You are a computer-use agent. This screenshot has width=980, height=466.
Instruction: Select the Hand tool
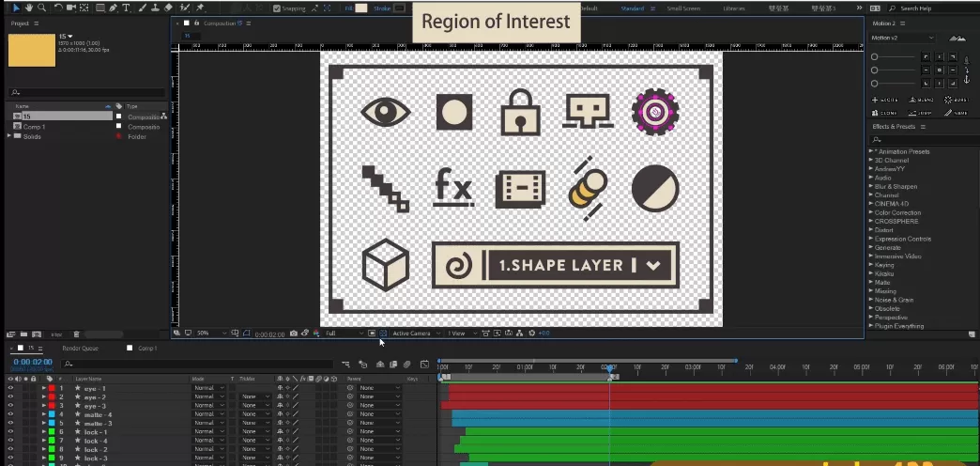click(29, 8)
